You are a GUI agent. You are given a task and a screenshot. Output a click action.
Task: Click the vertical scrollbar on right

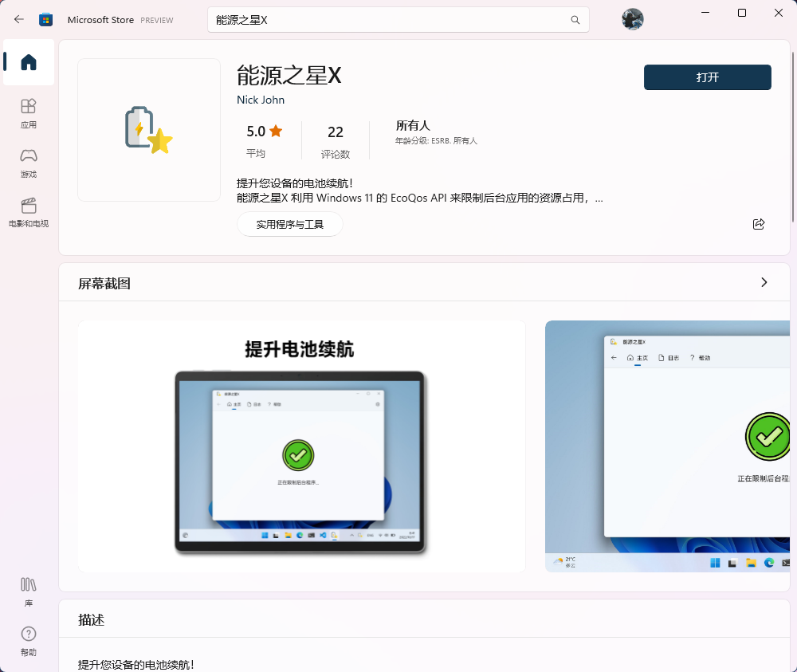pos(793,137)
